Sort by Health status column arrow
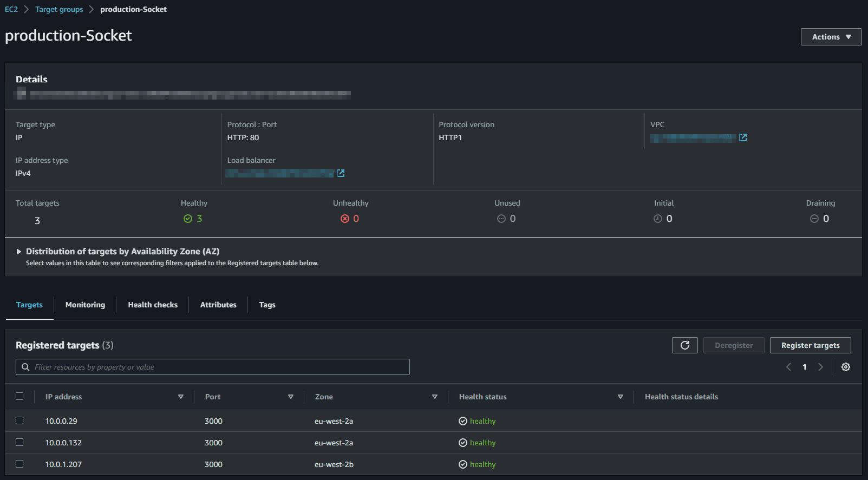Viewport: 868px width, 480px height. tap(620, 397)
